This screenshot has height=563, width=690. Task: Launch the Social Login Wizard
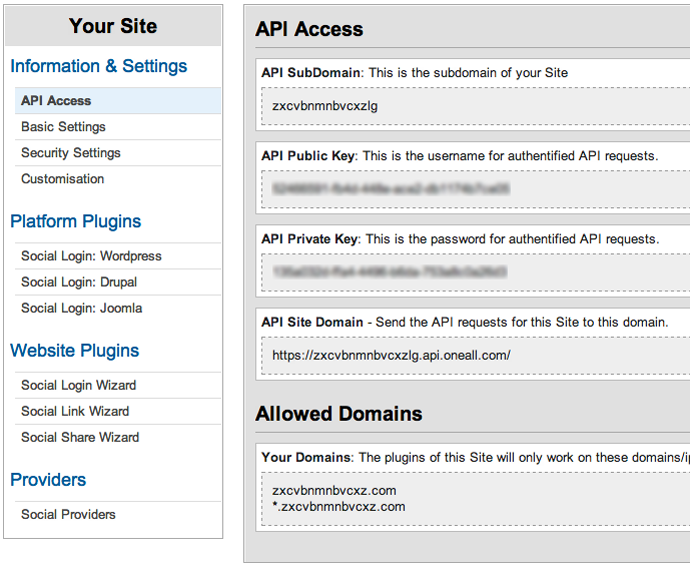click(78, 385)
